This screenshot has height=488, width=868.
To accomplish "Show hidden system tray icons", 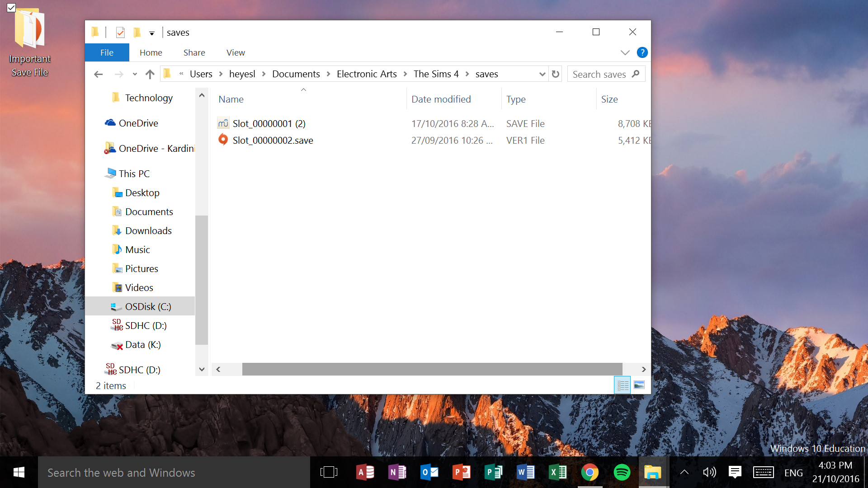I will [x=684, y=472].
